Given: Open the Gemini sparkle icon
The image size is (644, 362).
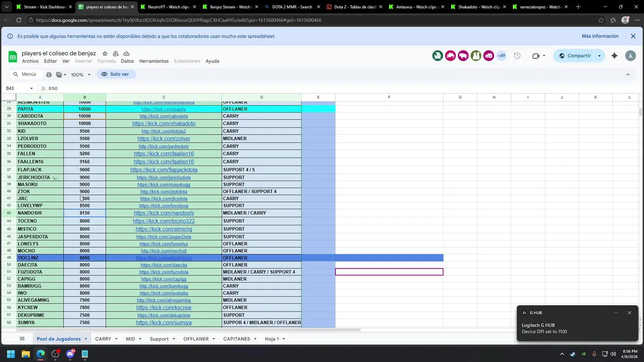Looking at the screenshot, I should [614, 56].
